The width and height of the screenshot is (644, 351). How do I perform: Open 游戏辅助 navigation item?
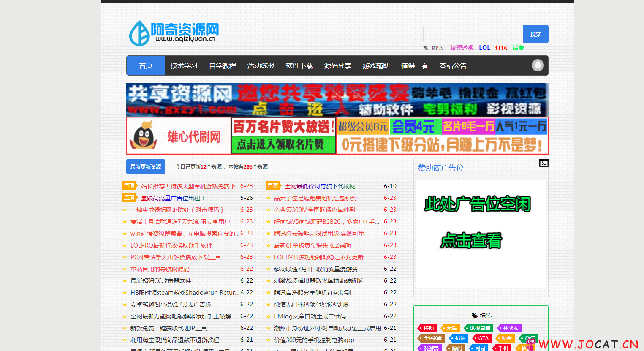pos(376,65)
